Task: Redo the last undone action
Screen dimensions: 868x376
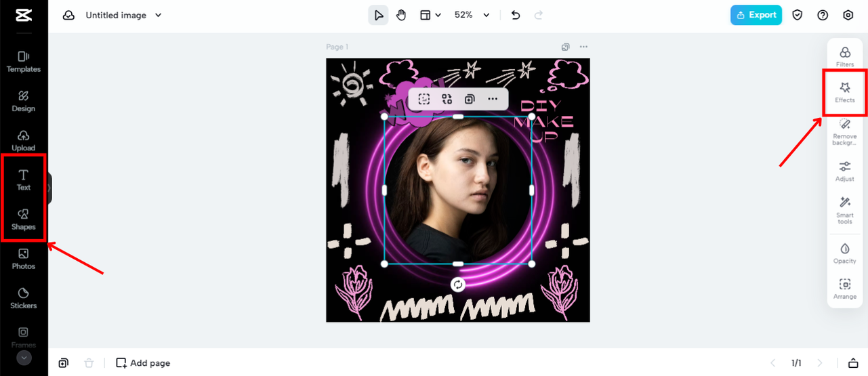Action: tap(539, 15)
